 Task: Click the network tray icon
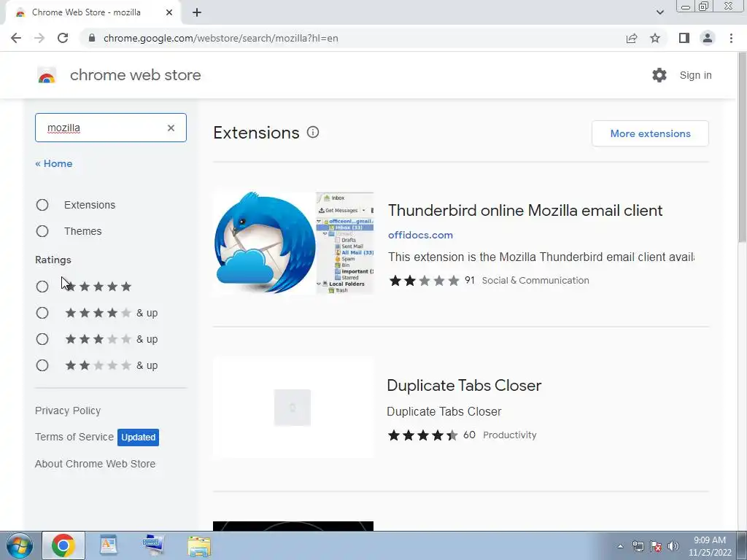tap(638, 546)
